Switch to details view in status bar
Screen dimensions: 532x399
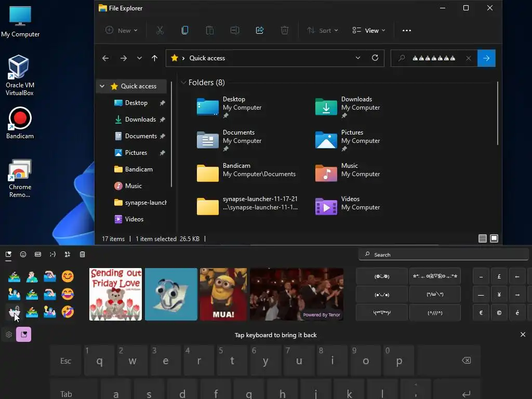(x=483, y=238)
